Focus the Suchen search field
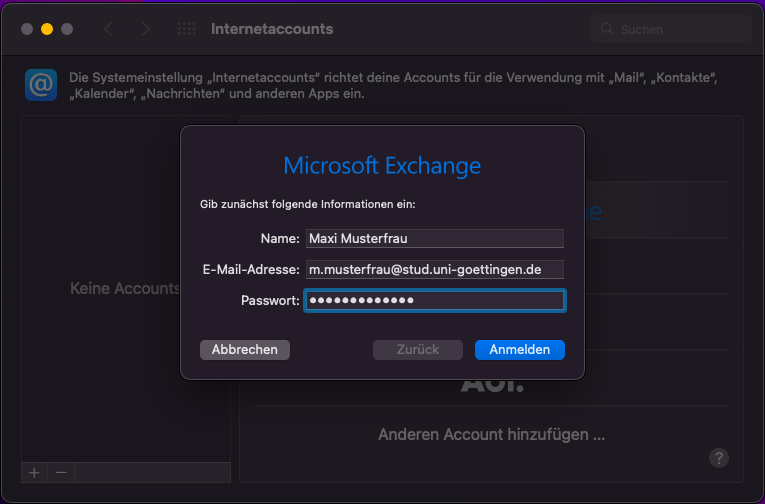Image resolution: width=765 pixels, height=504 pixels. click(671, 29)
